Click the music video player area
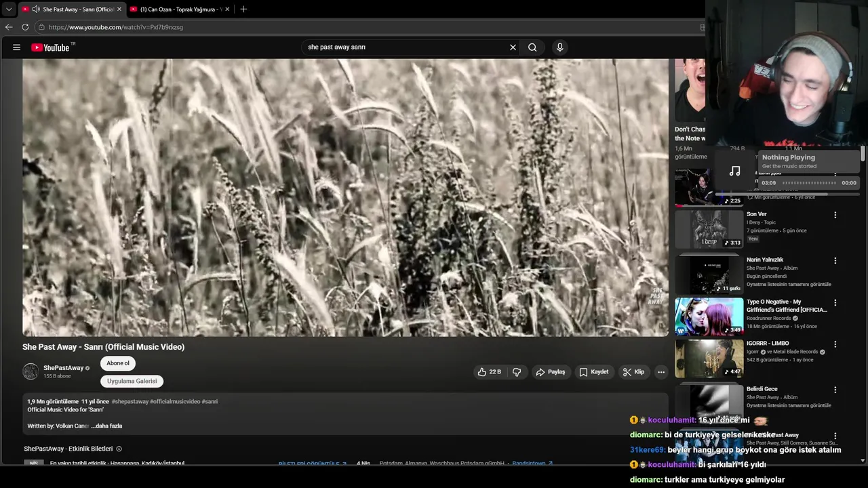The height and width of the screenshot is (488, 868). [x=345, y=197]
